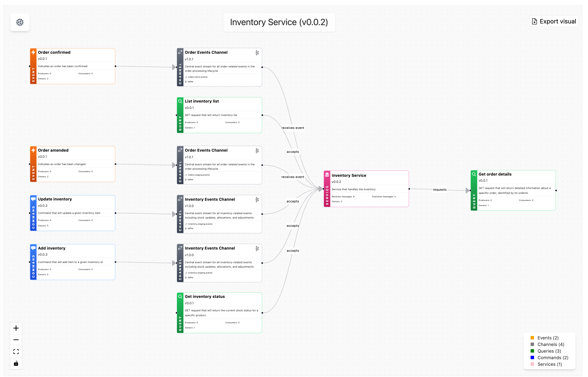
Task: Click Kafka icon on second Inventory Events Channel
Action: [257, 249]
